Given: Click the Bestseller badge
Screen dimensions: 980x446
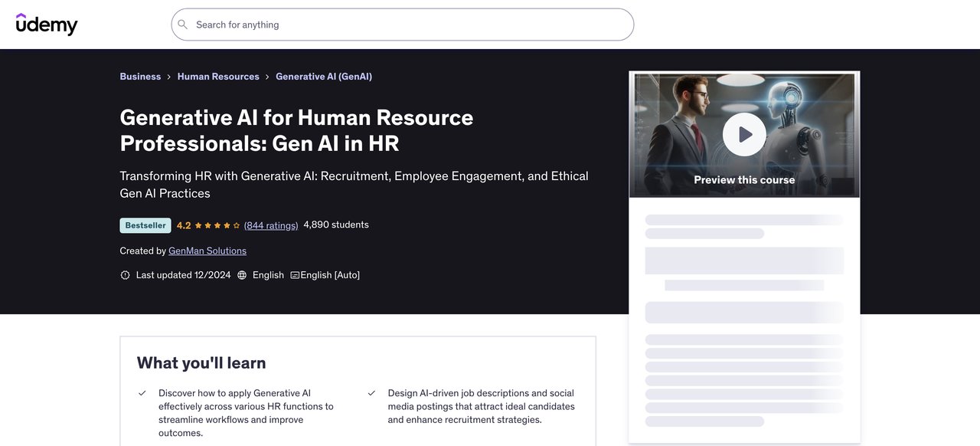Looking at the screenshot, I should (145, 225).
